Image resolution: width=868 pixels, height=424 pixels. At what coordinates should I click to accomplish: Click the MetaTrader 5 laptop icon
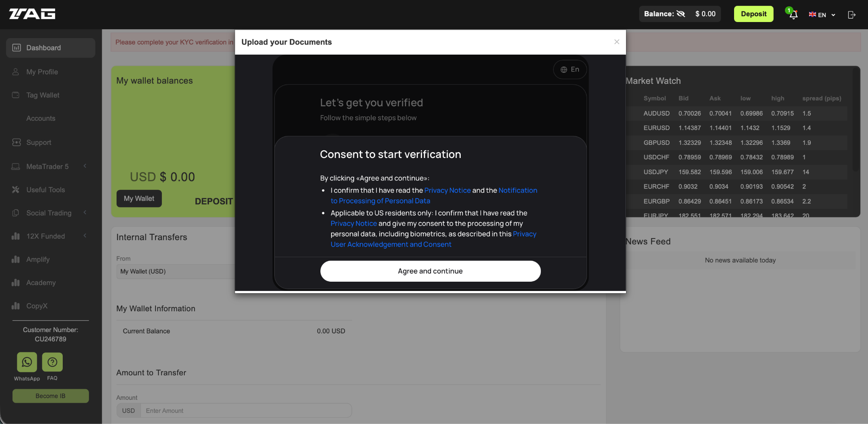16,166
